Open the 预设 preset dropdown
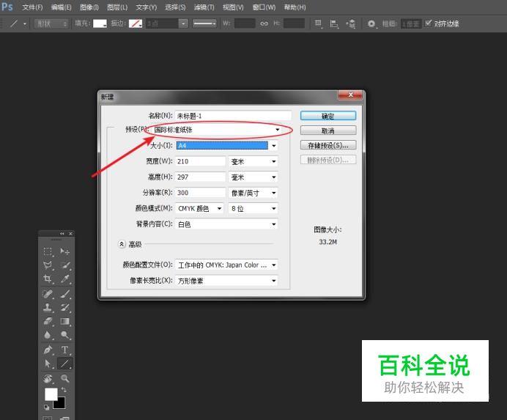Image resolution: width=507 pixels, height=420 pixels. click(x=218, y=130)
